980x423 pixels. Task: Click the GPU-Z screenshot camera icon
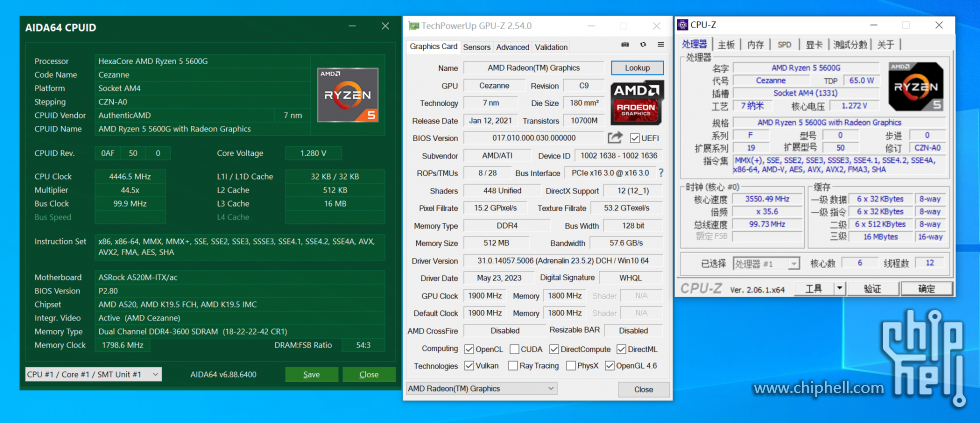pyautogui.click(x=625, y=45)
